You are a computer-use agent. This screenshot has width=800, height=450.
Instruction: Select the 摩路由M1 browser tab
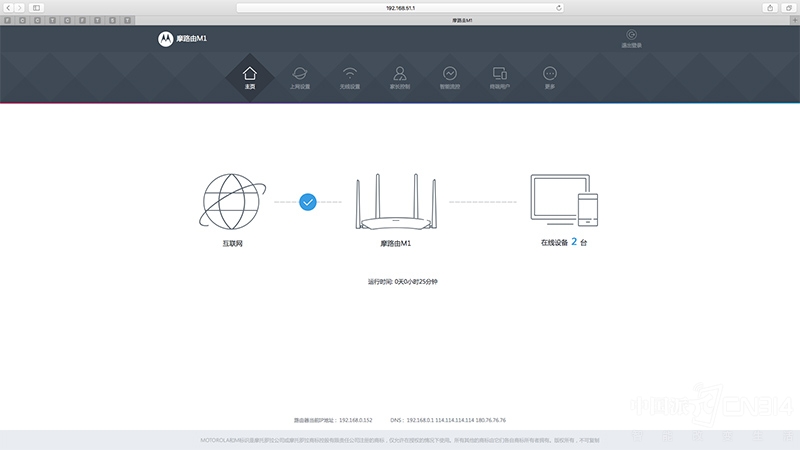click(x=462, y=20)
